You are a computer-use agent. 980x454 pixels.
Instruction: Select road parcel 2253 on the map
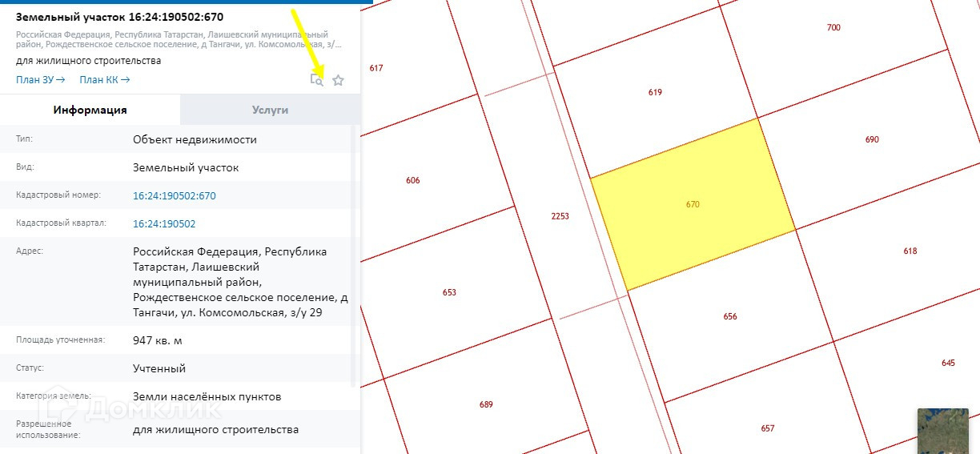click(560, 216)
